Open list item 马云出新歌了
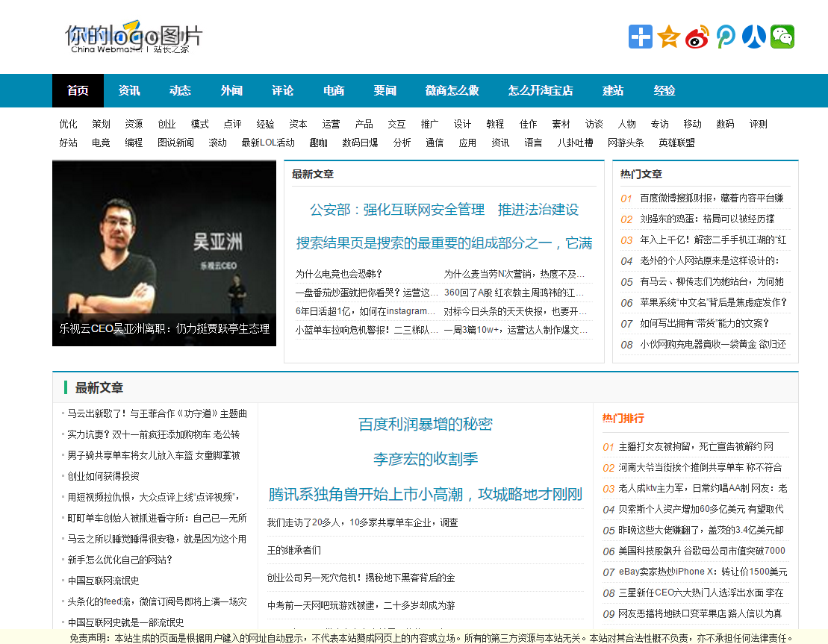 point(157,413)
